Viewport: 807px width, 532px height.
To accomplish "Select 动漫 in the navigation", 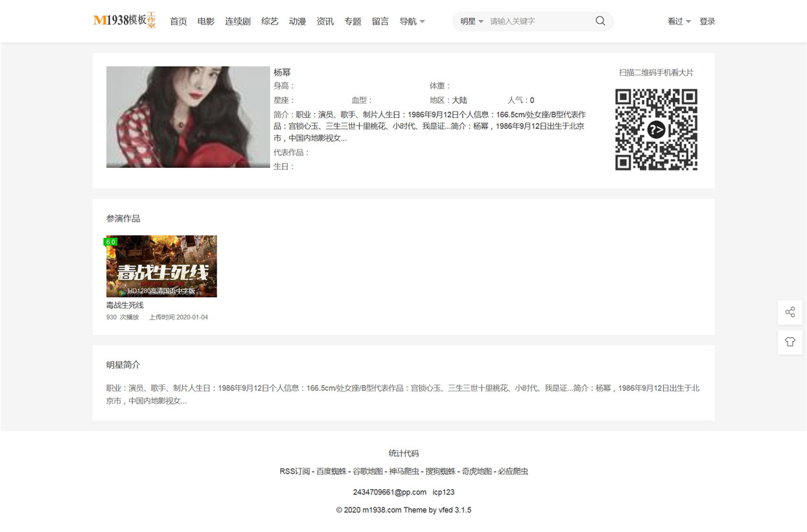I will [298, 21].
